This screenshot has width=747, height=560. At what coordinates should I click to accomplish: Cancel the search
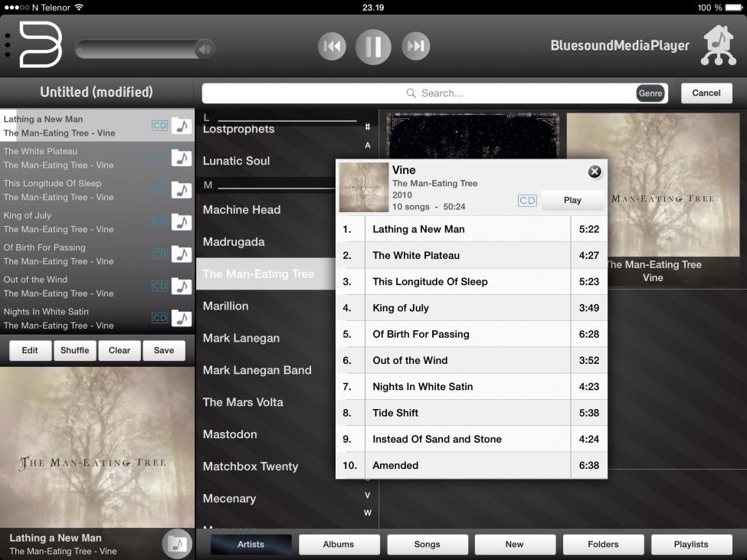pos(706,93)
